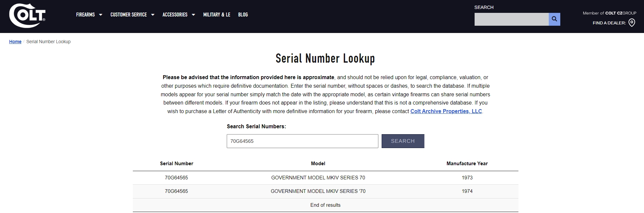The image size is (644, 213).
Task: Open the Colt Archive Properties, LLC link
Action: tap(446, 111)
